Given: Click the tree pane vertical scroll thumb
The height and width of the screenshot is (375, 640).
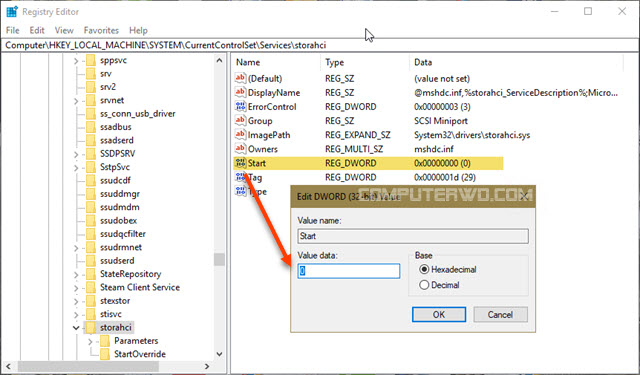Looking at the screenshot, I should click(219, 259).
